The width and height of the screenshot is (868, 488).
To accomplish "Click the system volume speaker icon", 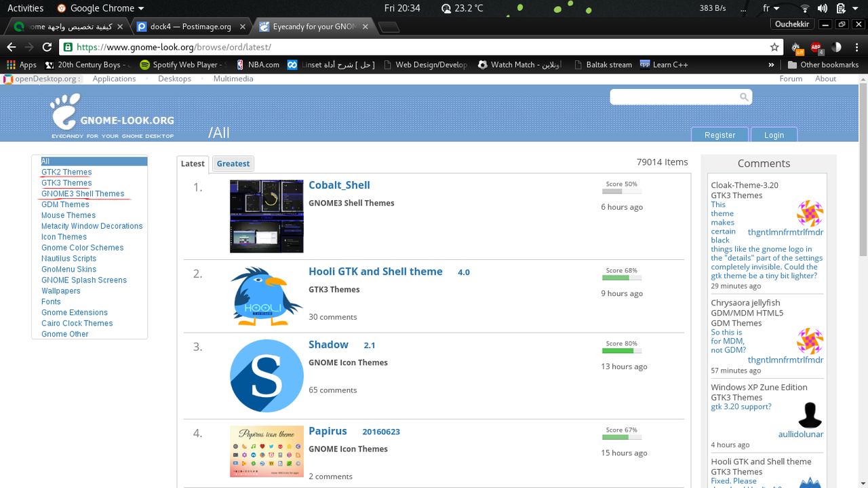I will (x=823, y=8).
